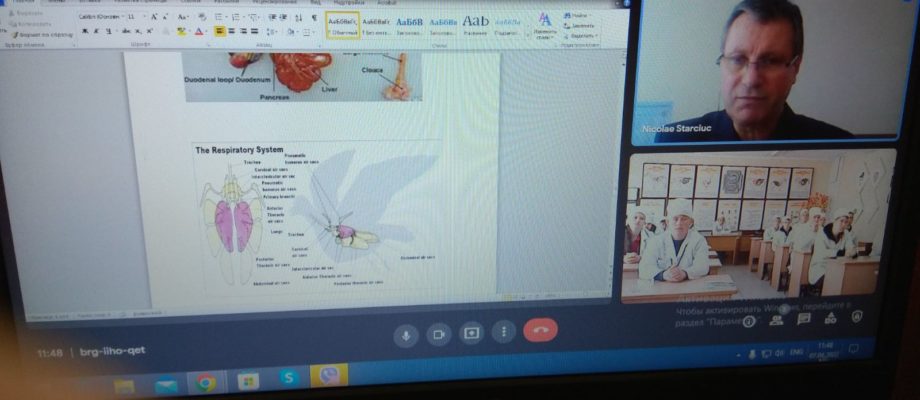Open the present screen option
The height and width of the screenshot is (400, 920).
471,333
